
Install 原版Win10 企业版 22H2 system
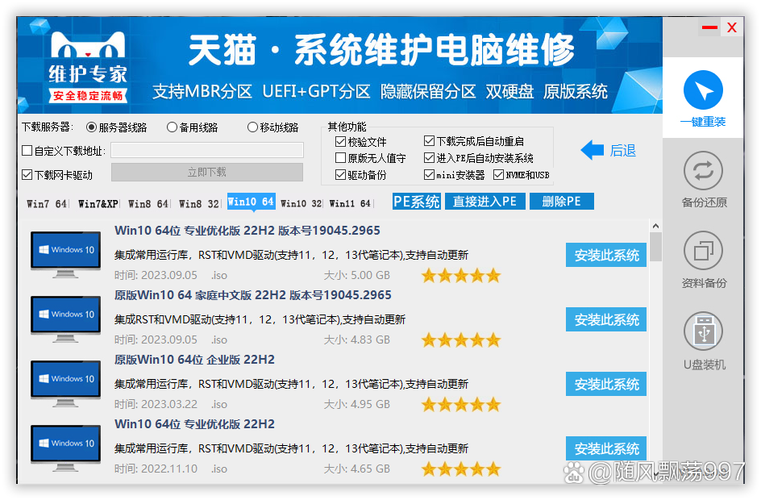pyautogui.click(x=606, y=384)
